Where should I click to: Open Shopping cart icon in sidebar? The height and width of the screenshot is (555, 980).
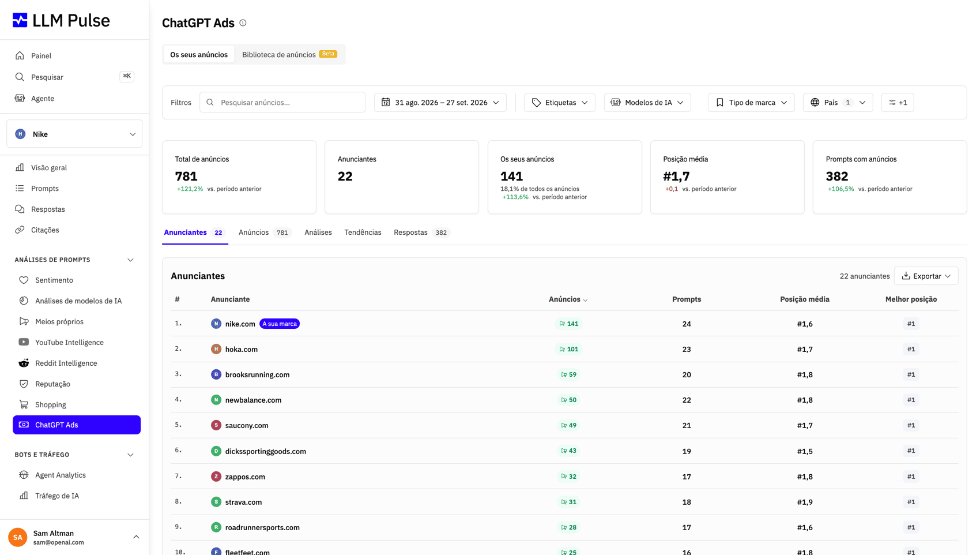pyautogui.click(x=24, y=404)
